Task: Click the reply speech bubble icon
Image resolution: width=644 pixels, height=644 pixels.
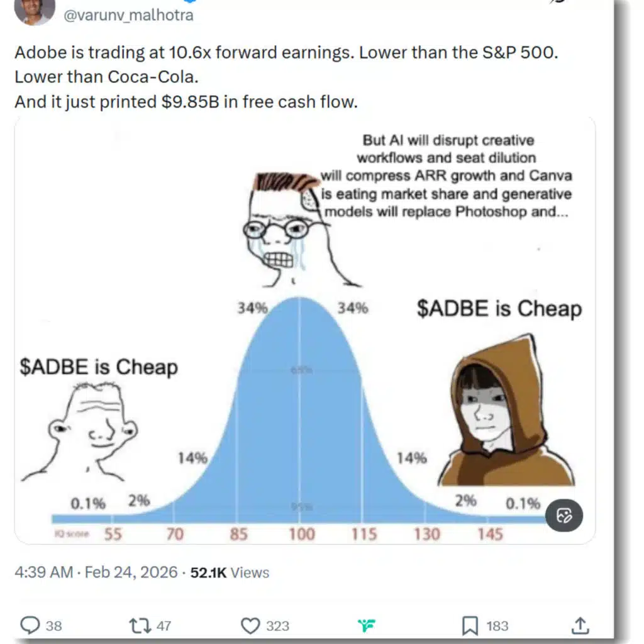Action: [x=30, y=625]
